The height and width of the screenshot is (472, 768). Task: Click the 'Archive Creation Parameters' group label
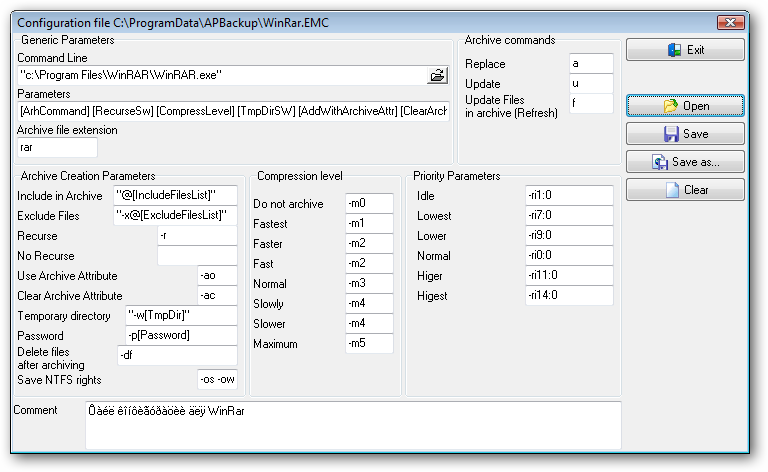tap(88, 176)
